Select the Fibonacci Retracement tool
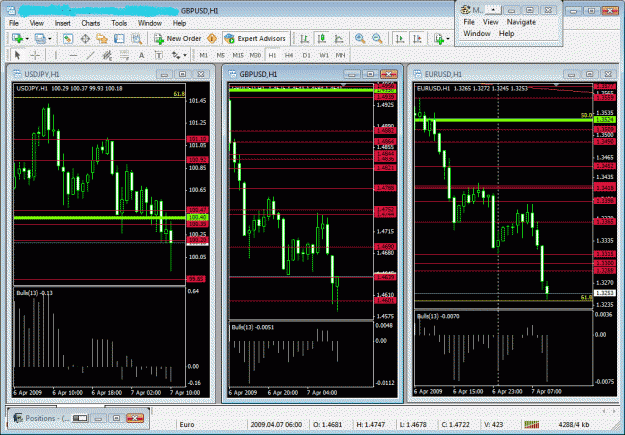The image size is (625, 435). (124, 55)
